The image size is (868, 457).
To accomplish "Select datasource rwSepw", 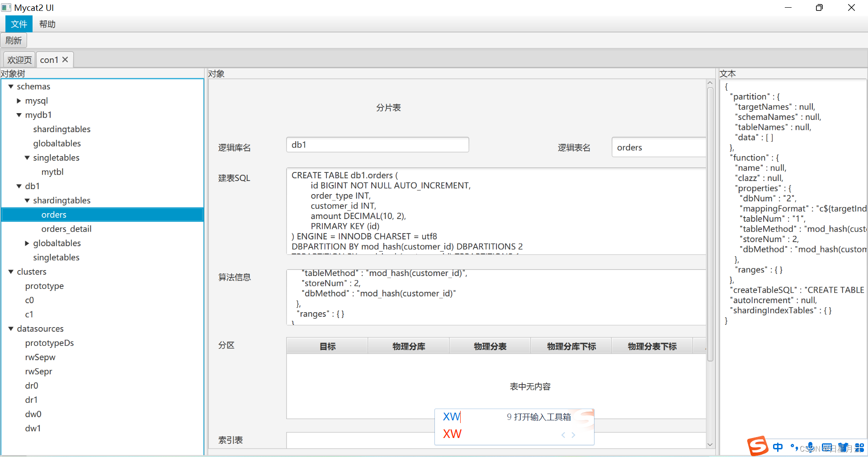I will click(x=40, y=357).
